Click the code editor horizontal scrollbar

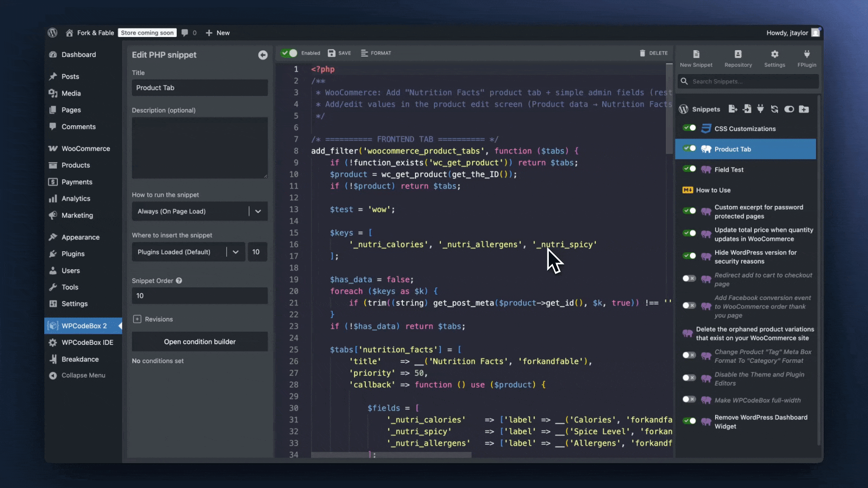pyautogui.click(x=391, y=455)
